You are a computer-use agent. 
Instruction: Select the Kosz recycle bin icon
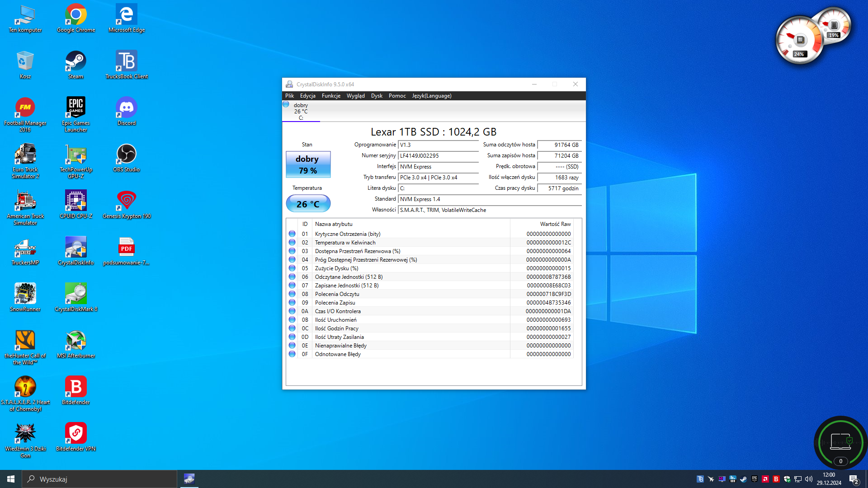[25, 66]
